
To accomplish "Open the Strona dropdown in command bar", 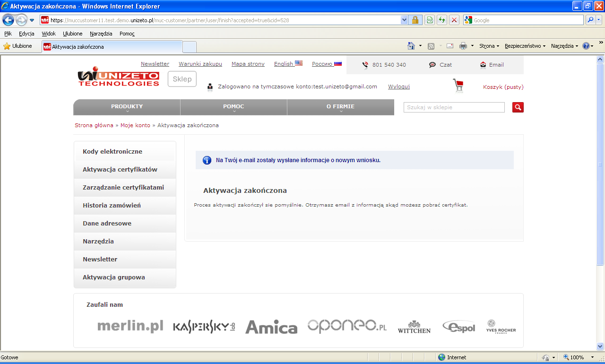I will pyautogui.click(x=489, y=46).
